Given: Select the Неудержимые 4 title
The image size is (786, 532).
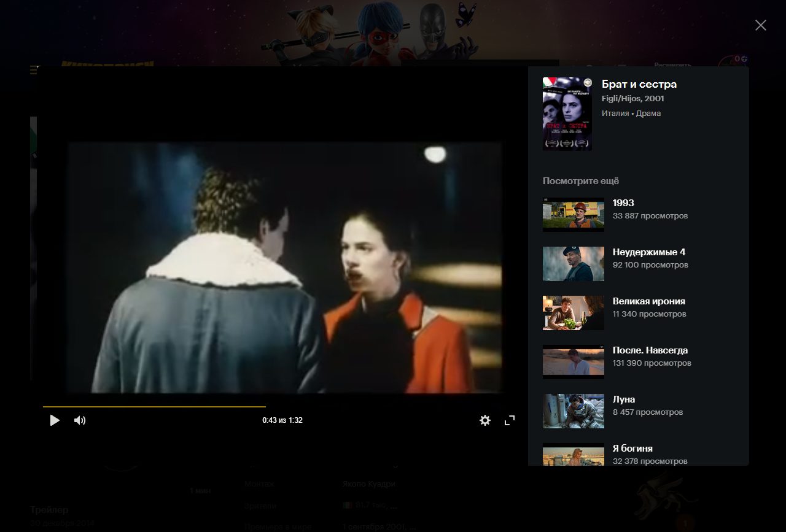Looking at the screenshot, I should point(649,252).
